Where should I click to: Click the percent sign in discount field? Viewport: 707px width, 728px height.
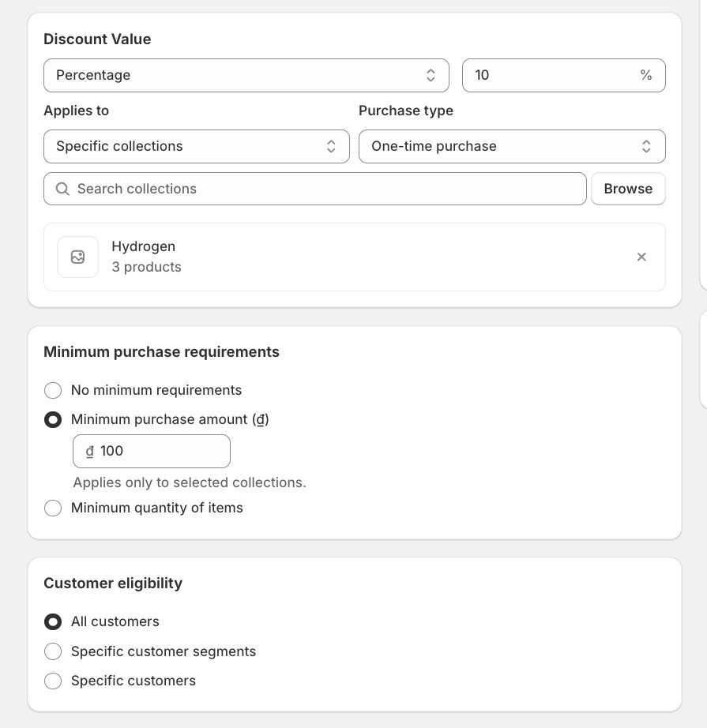point(646,75)
